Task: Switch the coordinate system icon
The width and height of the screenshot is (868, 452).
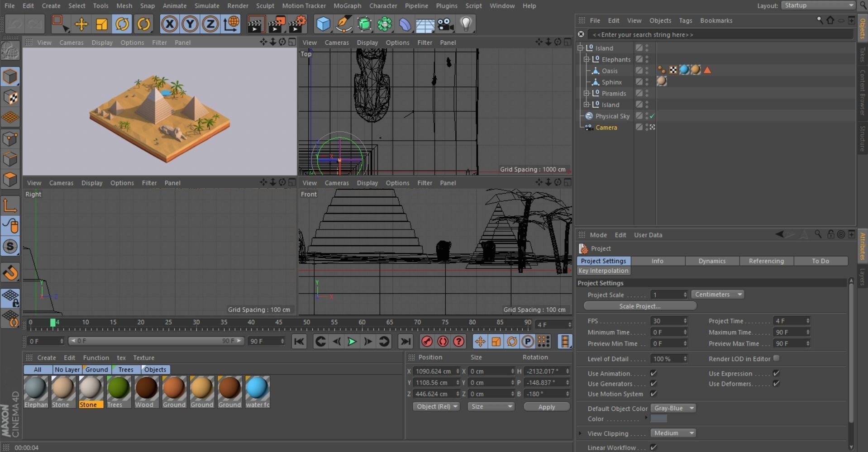Action: (231, 24)
